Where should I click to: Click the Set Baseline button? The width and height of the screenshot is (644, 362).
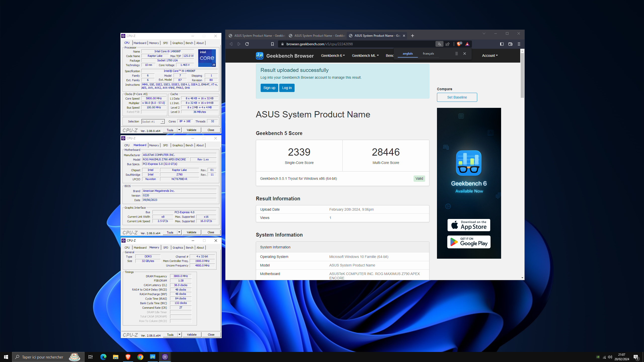[x=457, y=97]
